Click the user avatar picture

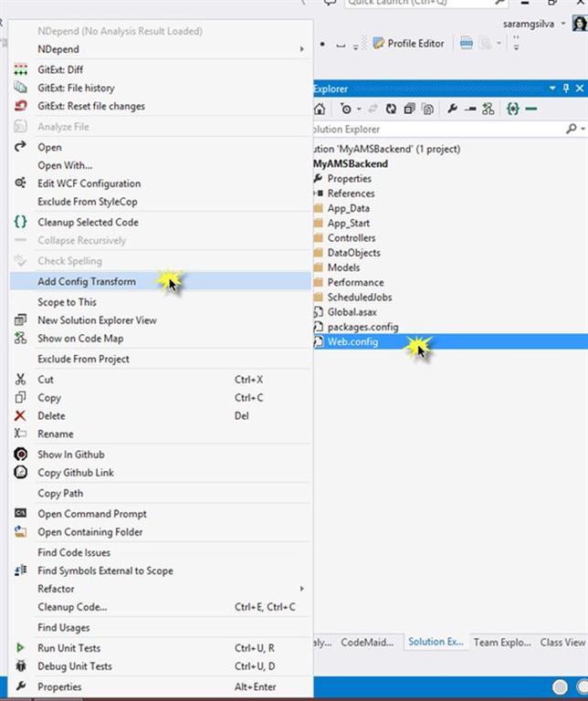(x=580, y=23)
